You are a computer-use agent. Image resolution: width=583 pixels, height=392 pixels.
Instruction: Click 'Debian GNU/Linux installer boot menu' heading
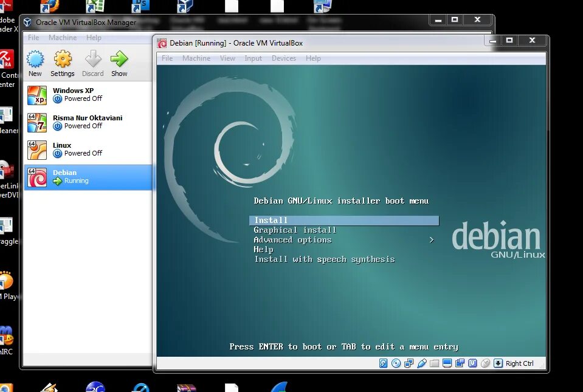click(341, 201)
